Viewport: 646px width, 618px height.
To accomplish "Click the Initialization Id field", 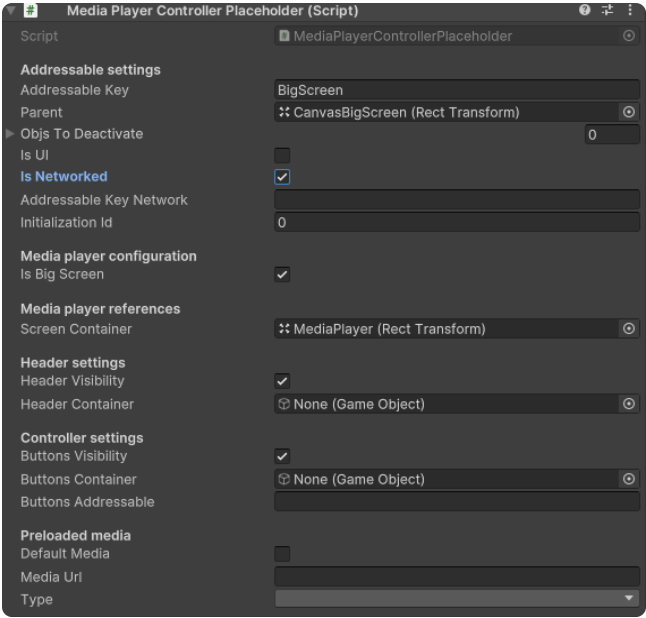I will tap(456, 223).
